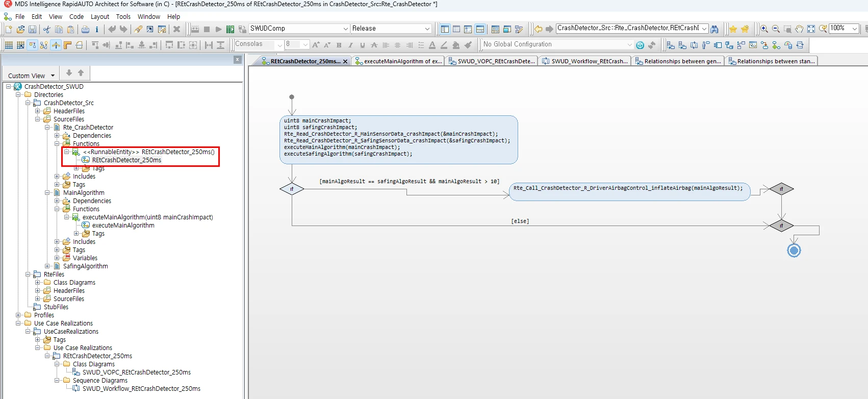Select the Pan hand tool
This screenshot has width=868, height=399.
click(799, 29)
